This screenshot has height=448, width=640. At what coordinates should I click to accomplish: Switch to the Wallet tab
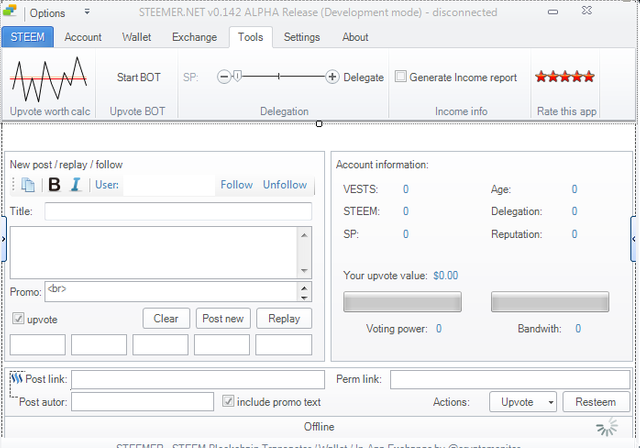point(136,37)
